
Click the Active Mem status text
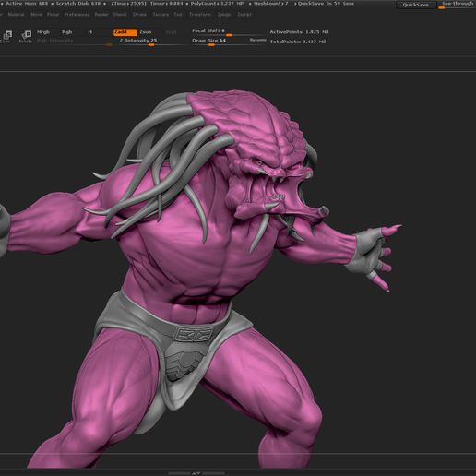point(27,4)
